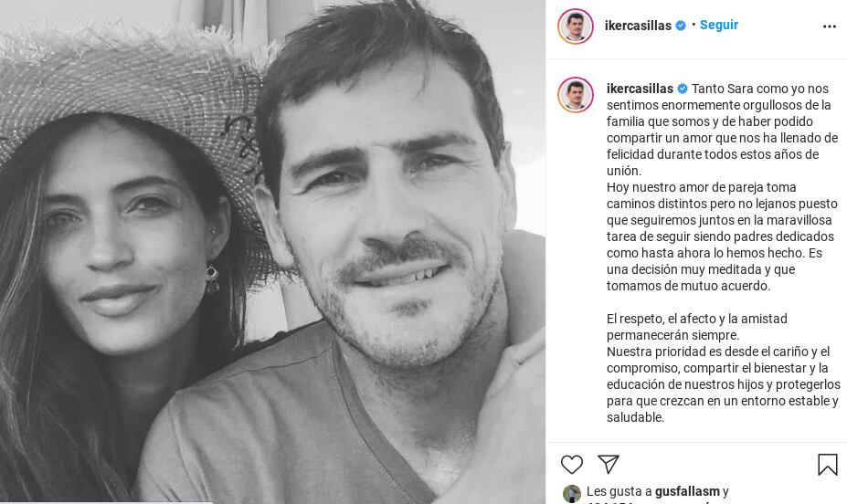
Task: Follow the account with the Seguir button
Action: pos(719,25)
